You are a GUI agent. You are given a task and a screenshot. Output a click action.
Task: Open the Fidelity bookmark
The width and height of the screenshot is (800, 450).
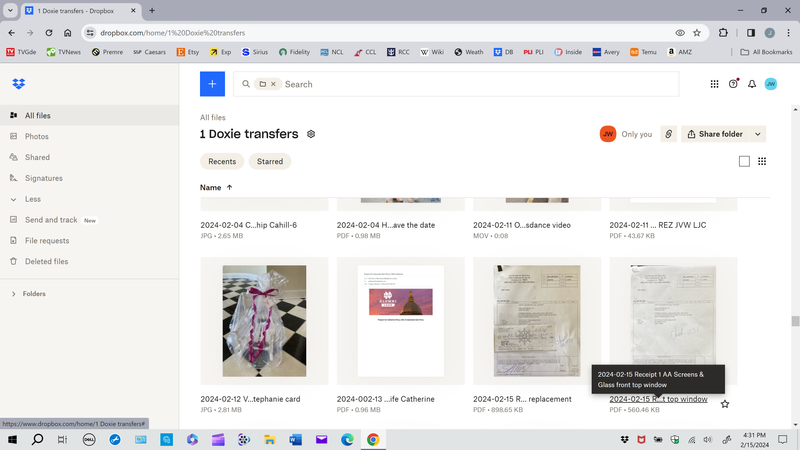point(294,52)
